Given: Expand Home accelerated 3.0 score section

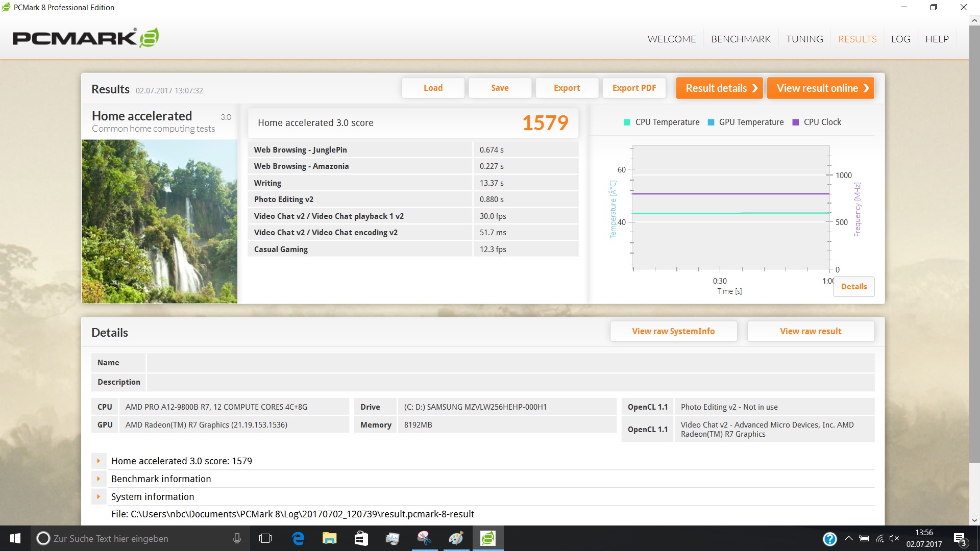Looking at the screenshot, I should [99, 461].
